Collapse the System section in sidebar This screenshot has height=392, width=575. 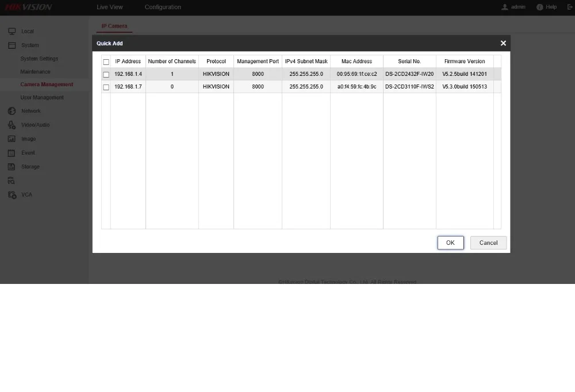click(x=30, y=45)
